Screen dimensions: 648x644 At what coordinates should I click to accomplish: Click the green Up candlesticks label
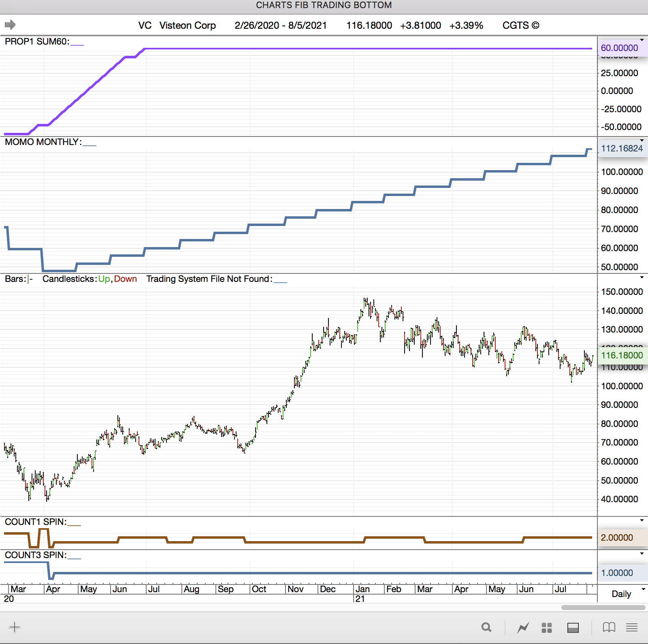[x=104, y=279]
